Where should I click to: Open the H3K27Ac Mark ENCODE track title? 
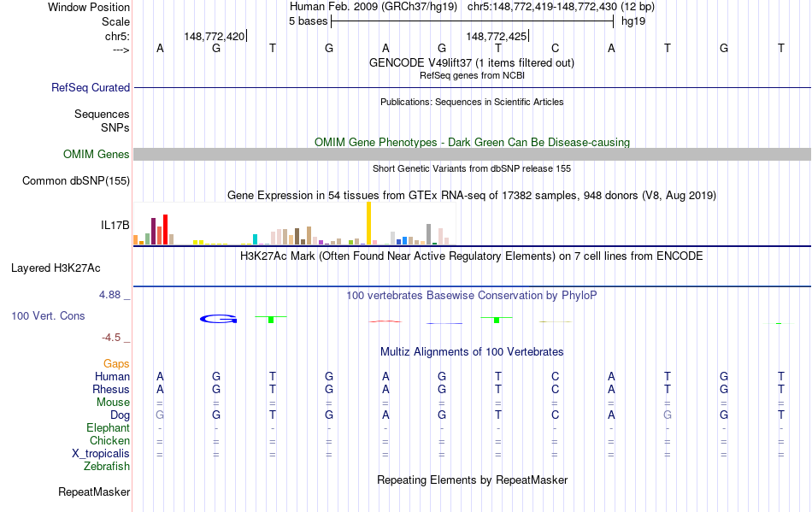(471, 256)
